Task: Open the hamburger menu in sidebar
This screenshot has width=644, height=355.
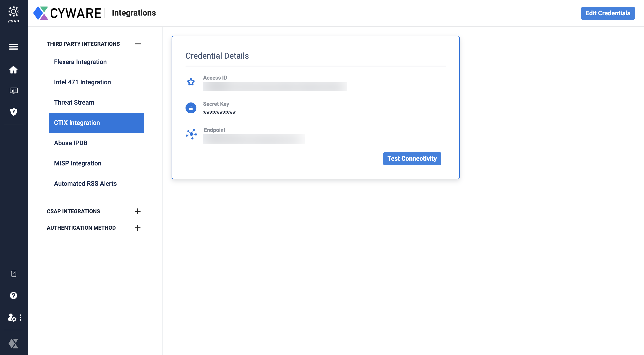Action: pos(14,47)
